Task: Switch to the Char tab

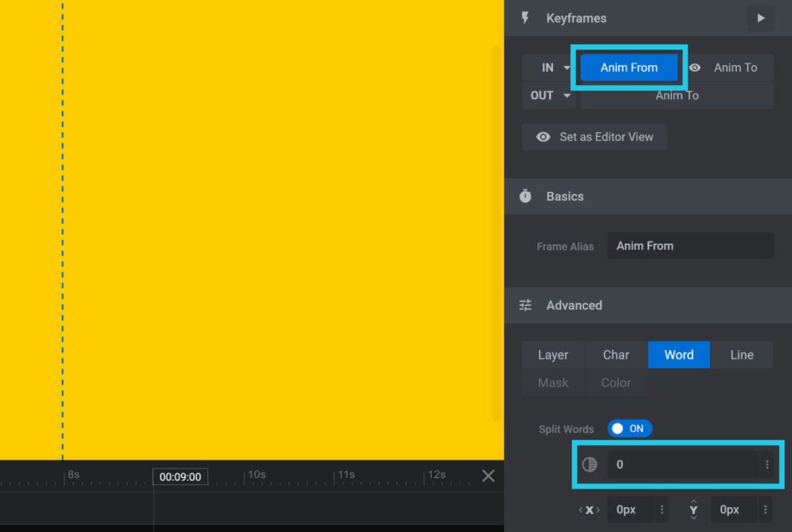Action: point(616,354)
